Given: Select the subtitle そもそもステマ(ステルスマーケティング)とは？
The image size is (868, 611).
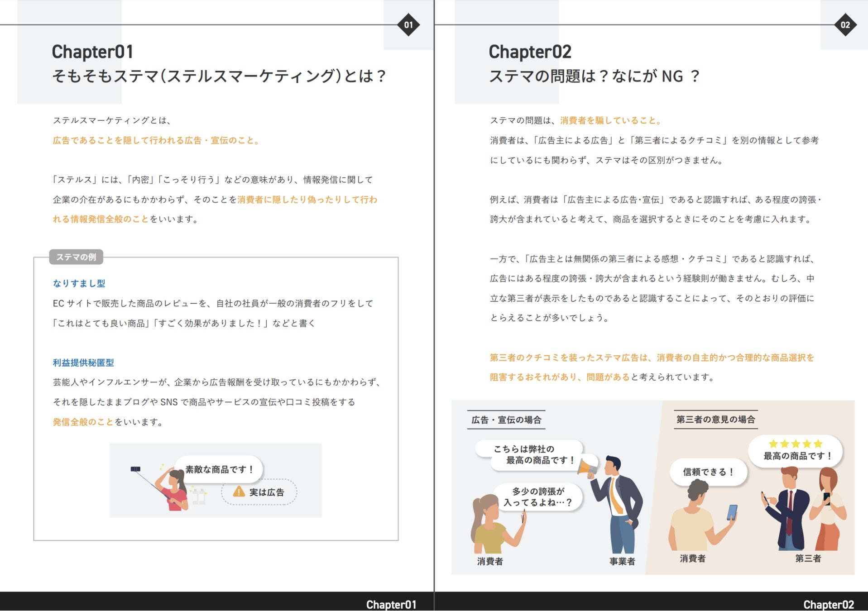Looking at the screenshot, I should click(x=219, y=76).
